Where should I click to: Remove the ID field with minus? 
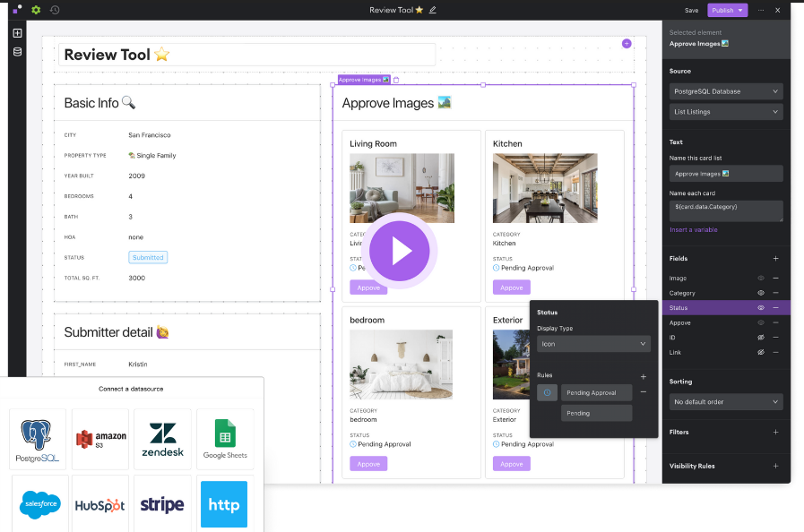click(x=776, y=338)
